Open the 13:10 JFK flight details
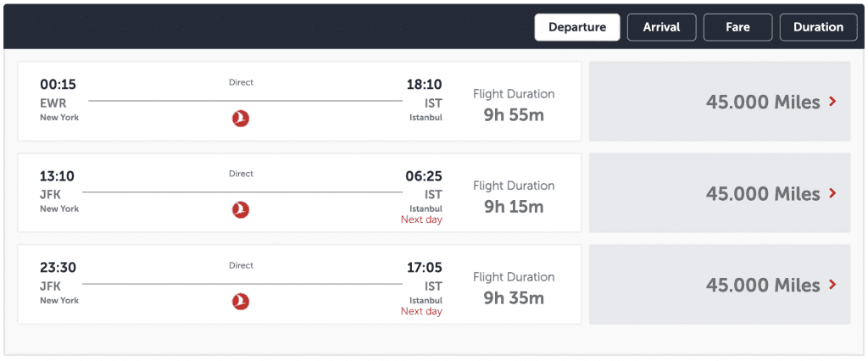 pyautogui.click(x=299, y=192)
